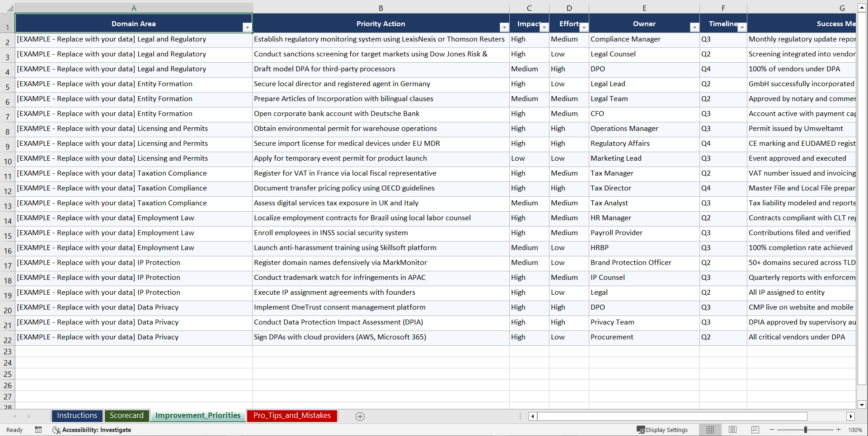Click the Zoom Out minus icon
Image resolution: width=868 pixels, height=436 pixels.
click(x=772, y=430)
